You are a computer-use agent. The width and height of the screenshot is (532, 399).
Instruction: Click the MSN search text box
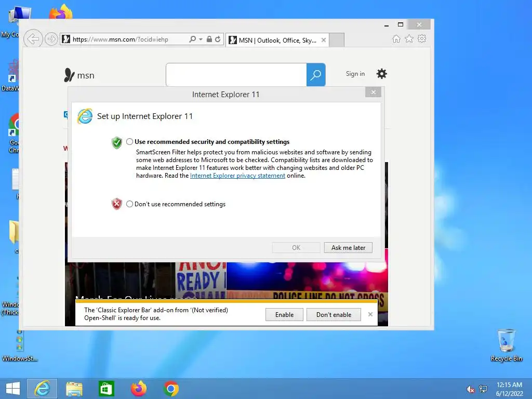[x=236, y=75]
